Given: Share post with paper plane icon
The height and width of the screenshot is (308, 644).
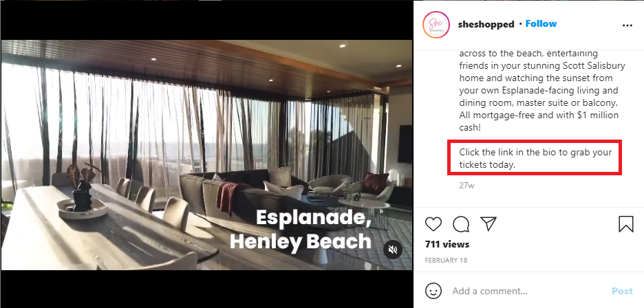Looking at the screenshot, I should click(489, 224).
